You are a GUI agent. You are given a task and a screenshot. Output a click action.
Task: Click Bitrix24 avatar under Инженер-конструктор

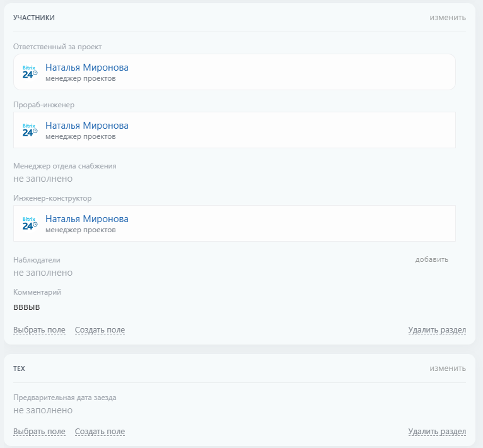(x=30, y=223)
